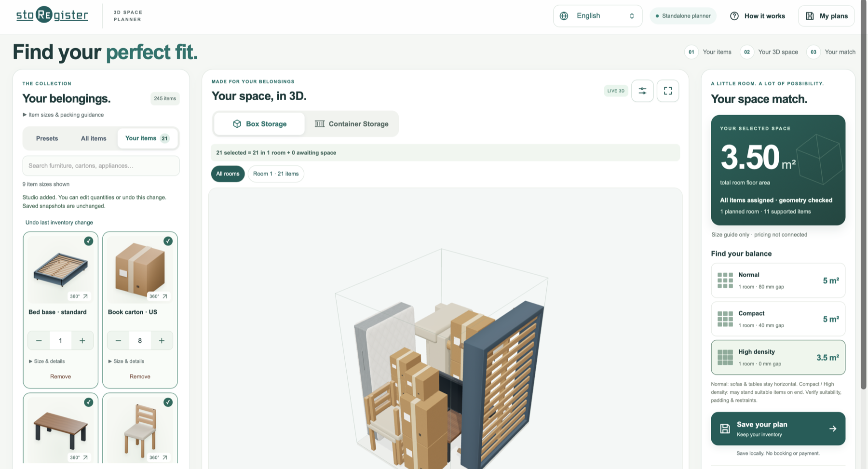Uncheck the chair item checkmark
This screenshot has width=868, height=469.
click(x=168, y=402)
